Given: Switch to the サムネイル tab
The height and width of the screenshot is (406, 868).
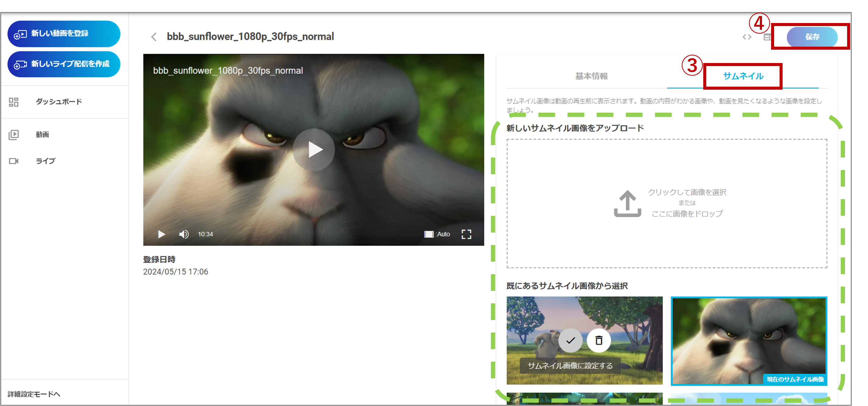Looking at the screenshot, I should (x=743, y=76).
